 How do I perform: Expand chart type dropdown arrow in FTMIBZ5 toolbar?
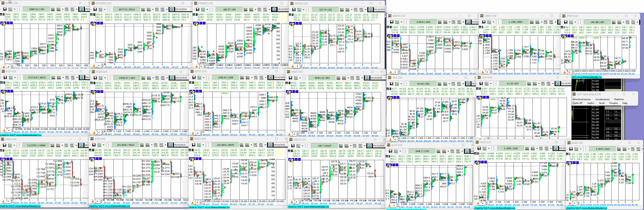click(208, 9)
